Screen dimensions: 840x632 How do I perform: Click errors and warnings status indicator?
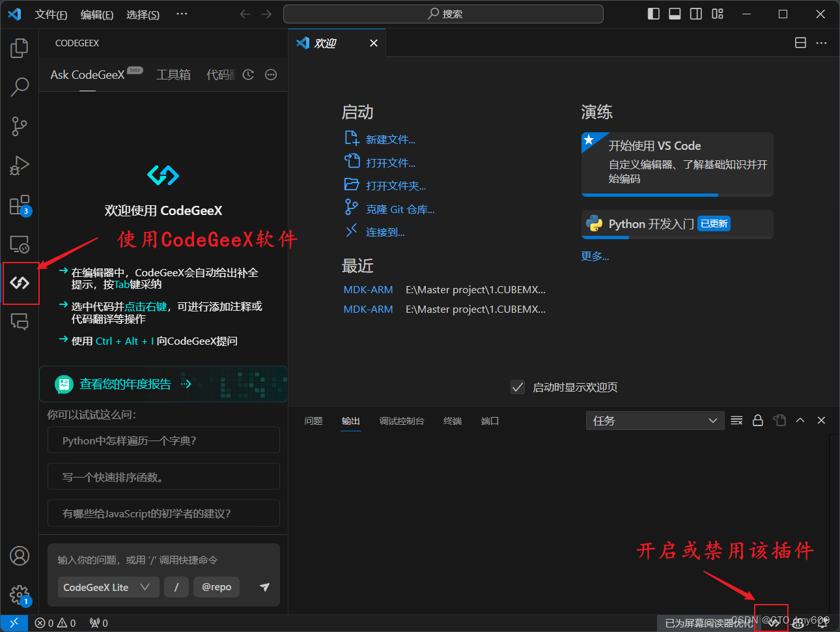point(55,623)
